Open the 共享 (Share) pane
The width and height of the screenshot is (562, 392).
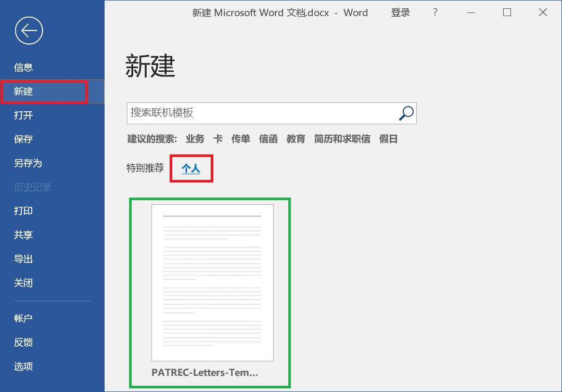23,234
